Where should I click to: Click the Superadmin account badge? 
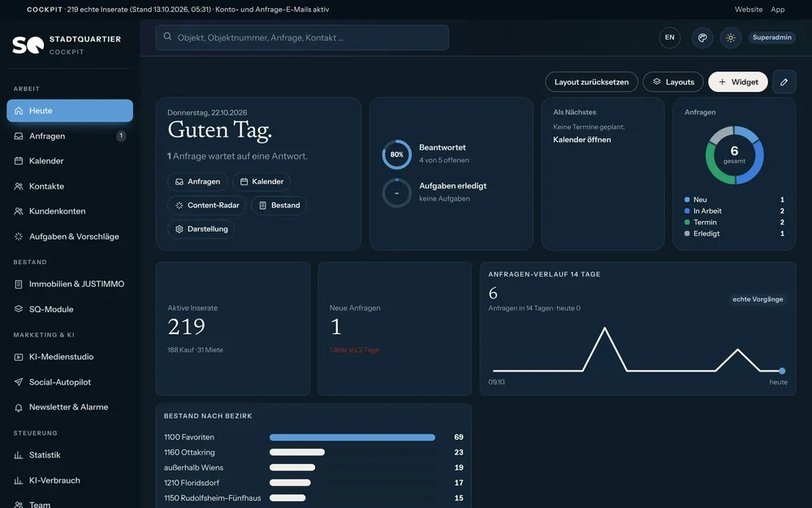[771, 38]
